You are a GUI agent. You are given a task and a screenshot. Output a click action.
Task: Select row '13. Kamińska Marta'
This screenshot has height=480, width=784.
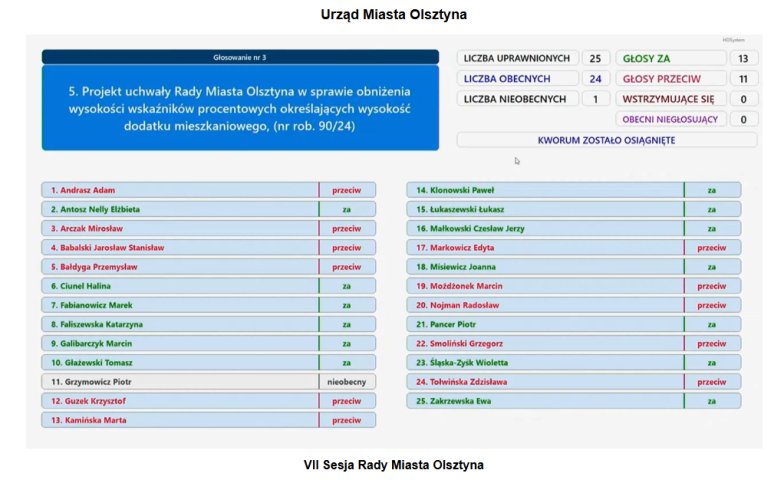pos(208,420)
